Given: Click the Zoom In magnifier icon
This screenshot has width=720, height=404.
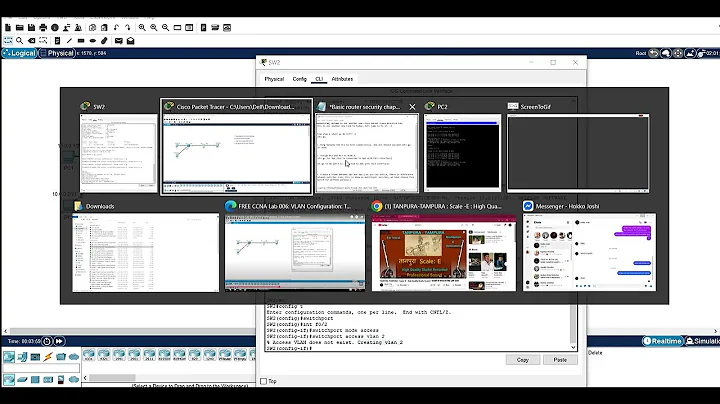Looking at the screenshot, I should point(142,28).
